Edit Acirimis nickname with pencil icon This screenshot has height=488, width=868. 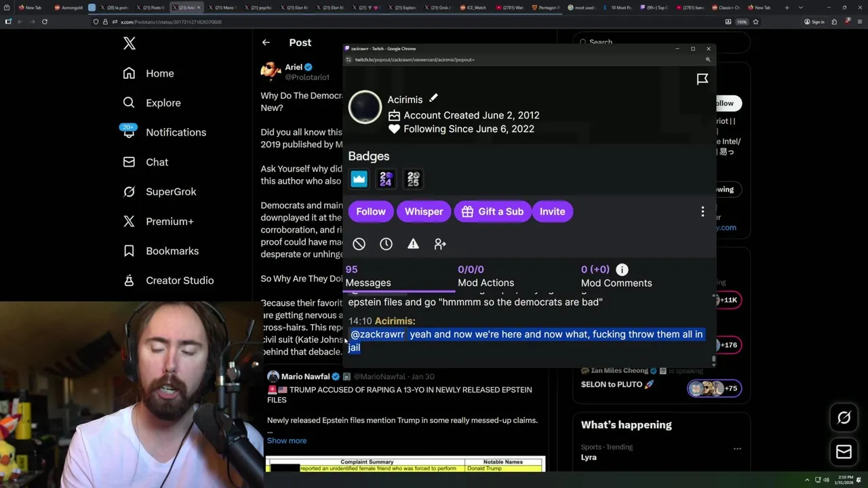pos(433,99)
